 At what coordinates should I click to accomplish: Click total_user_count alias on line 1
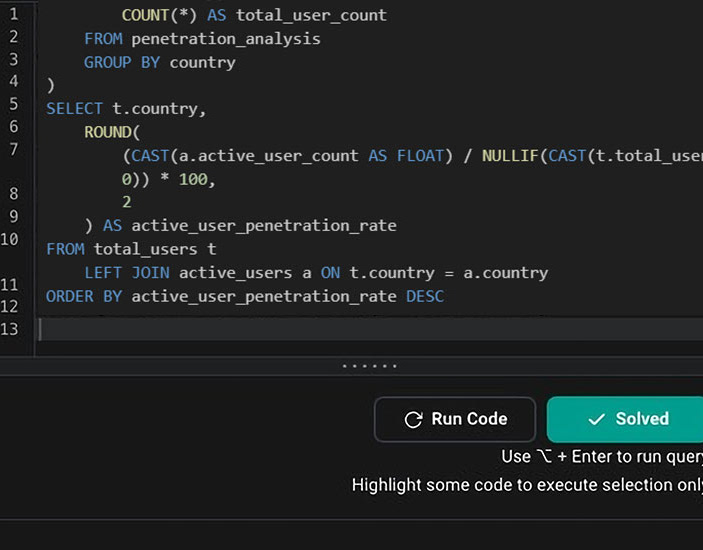[311, 16]
